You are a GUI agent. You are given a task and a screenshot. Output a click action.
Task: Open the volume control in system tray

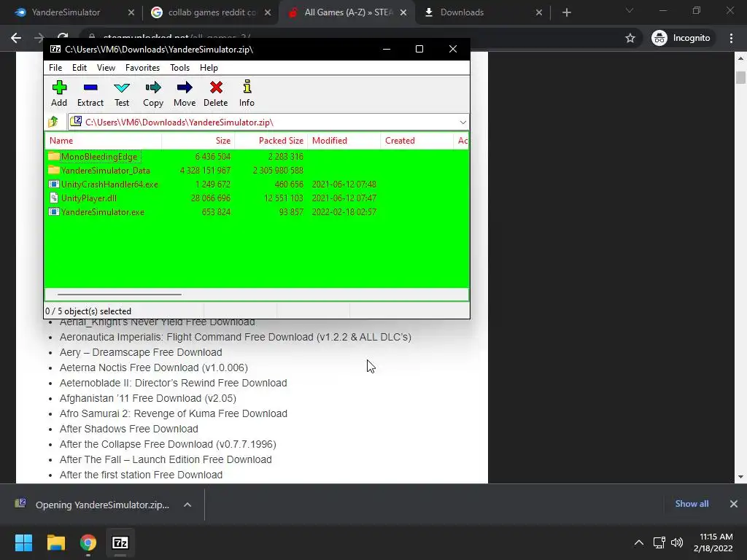pyautogui.click(x=676, y=542)
